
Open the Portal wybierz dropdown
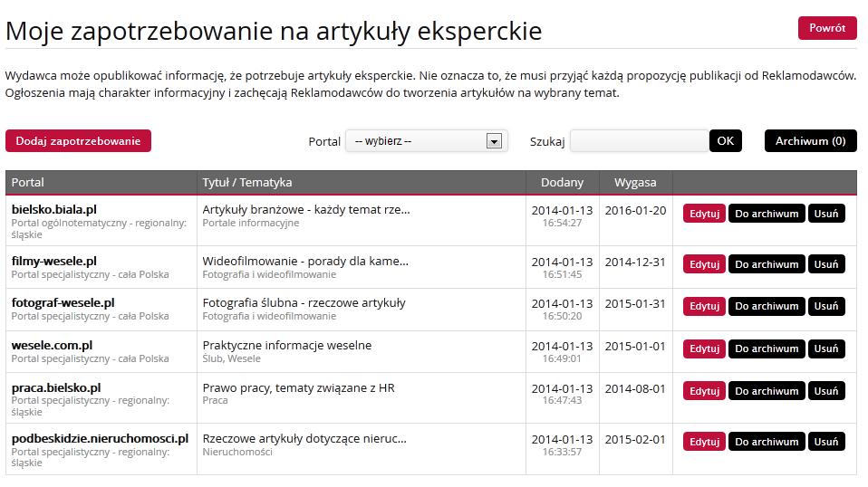pos(426,141)
